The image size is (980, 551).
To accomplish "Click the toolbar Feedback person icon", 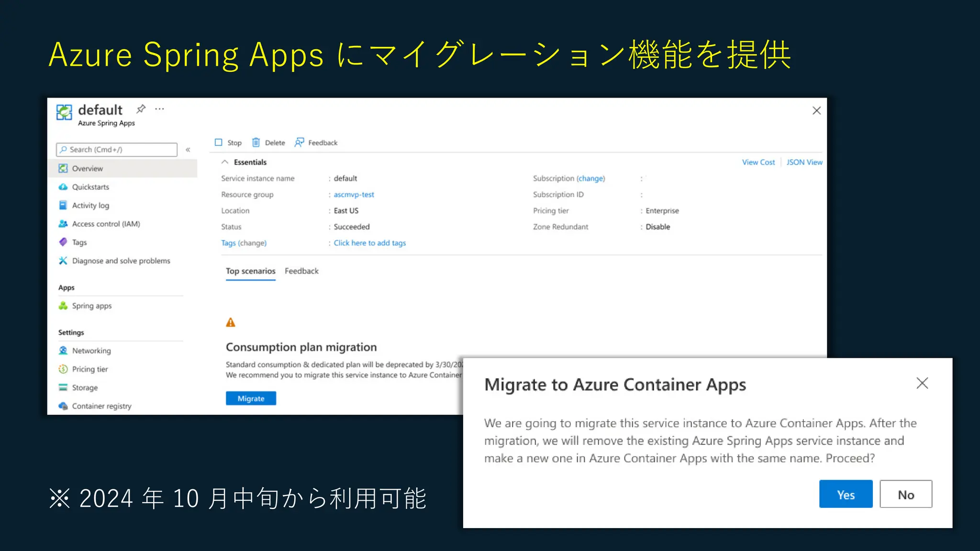I will coord(299,143).
